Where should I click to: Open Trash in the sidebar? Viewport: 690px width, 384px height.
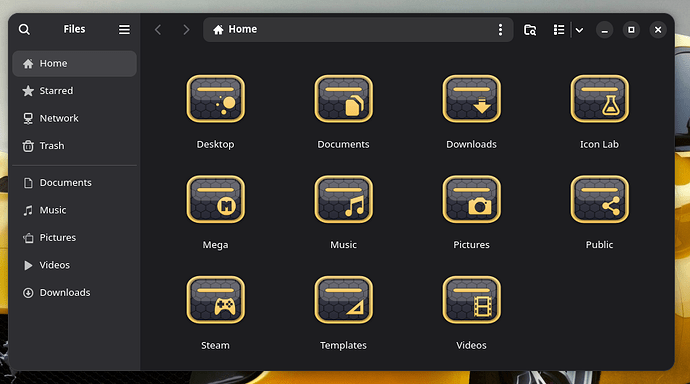click(x=74, y=146)
